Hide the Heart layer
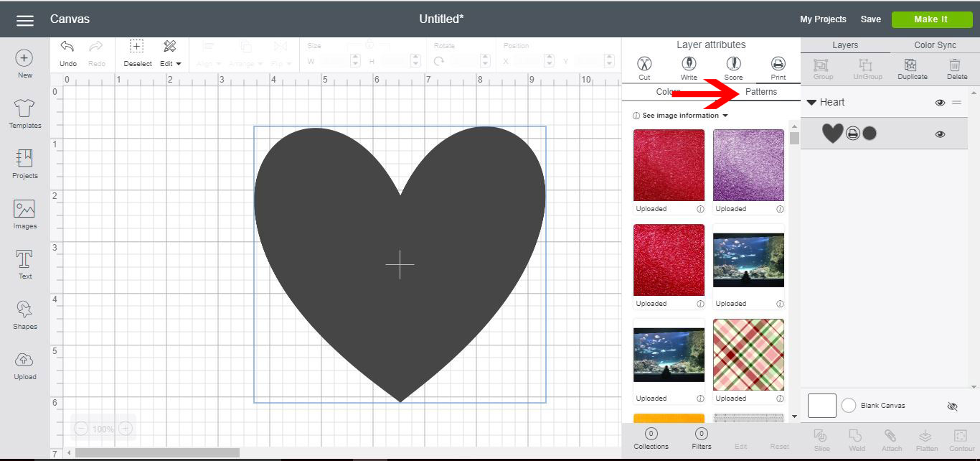This screenshot has height=461, width=980. click(x=940, y=102)
